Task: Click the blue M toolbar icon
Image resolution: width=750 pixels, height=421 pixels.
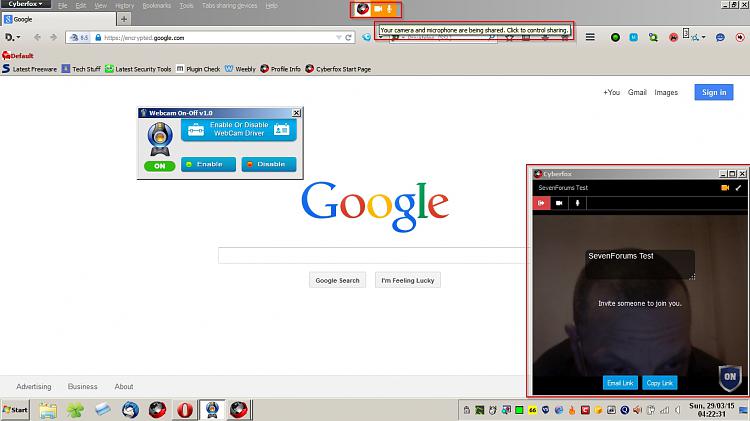Action: coord(633,37)
